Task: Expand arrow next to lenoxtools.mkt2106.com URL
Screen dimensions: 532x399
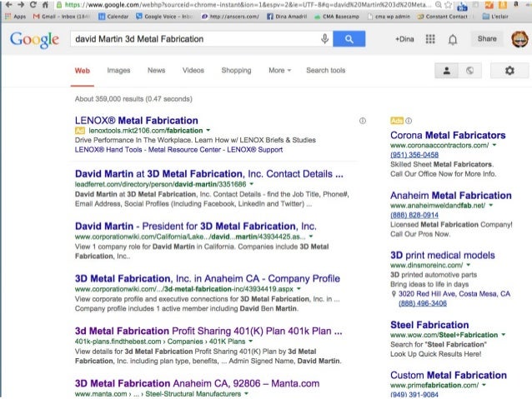Action: [x=208, y=130]
